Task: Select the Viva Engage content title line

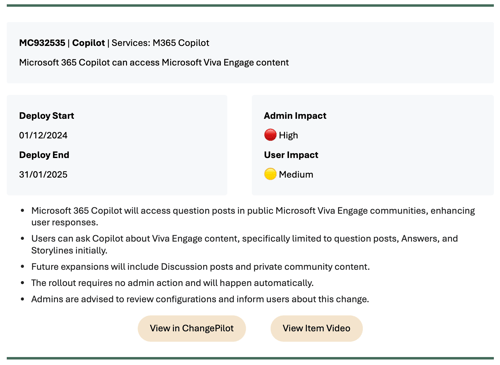Action: 154,63
